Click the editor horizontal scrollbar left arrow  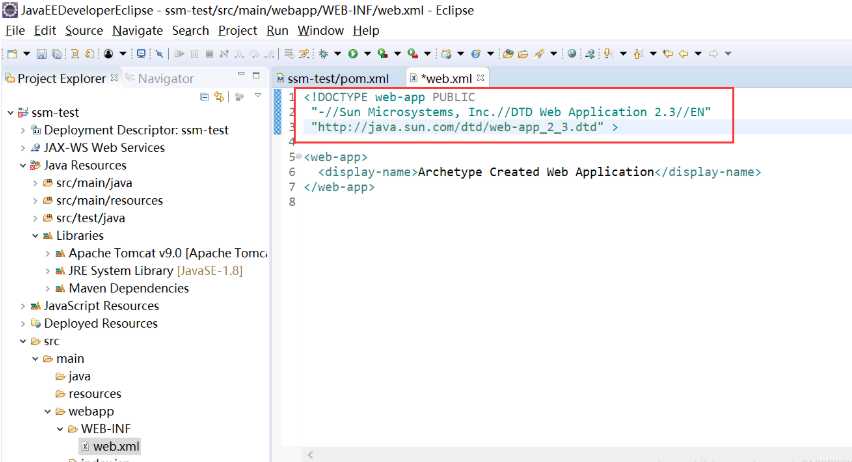pyautogui.click(x=310, y=454)
